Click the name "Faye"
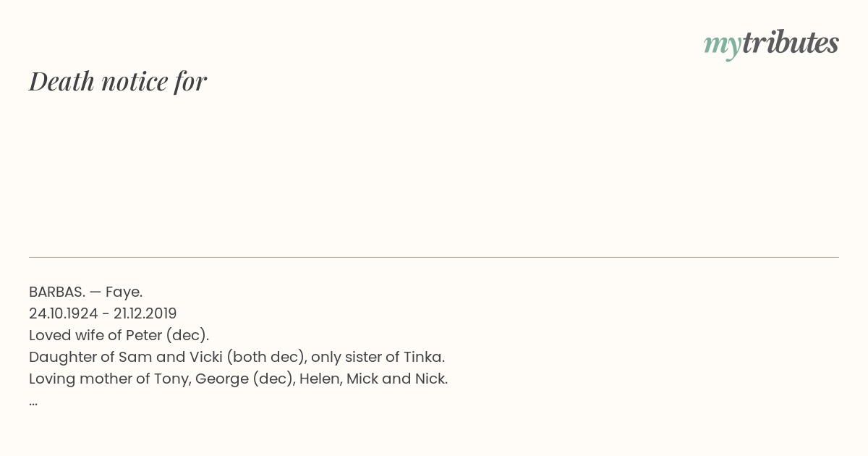The image size is (868, 456). click(x=124, y=292)
